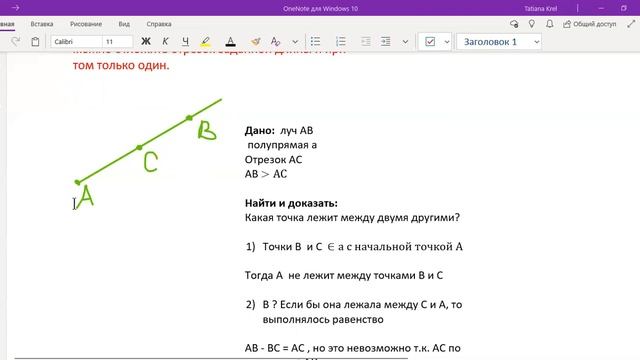Viewport: 640px width, 360px height.
Task: Open the Вставка ribbon tab
Action: (42, 24)
